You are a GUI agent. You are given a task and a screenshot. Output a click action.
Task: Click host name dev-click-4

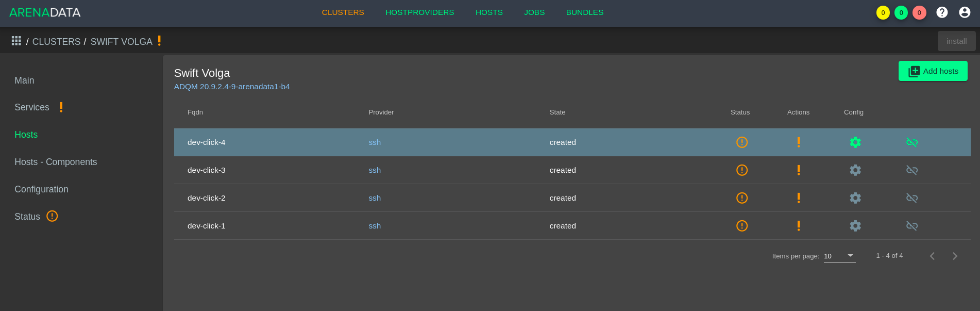coord(207,142)
